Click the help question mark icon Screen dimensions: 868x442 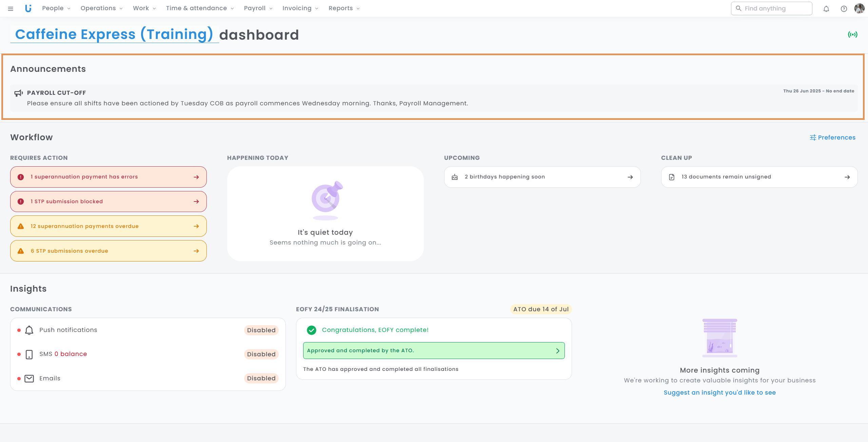pos(844,9)
